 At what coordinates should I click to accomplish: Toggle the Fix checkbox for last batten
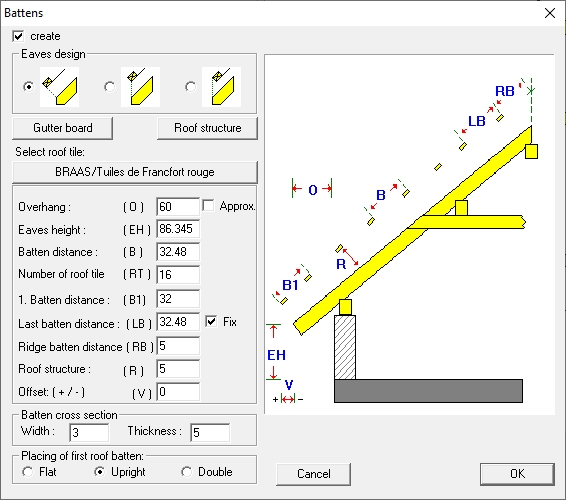(211, 321)
